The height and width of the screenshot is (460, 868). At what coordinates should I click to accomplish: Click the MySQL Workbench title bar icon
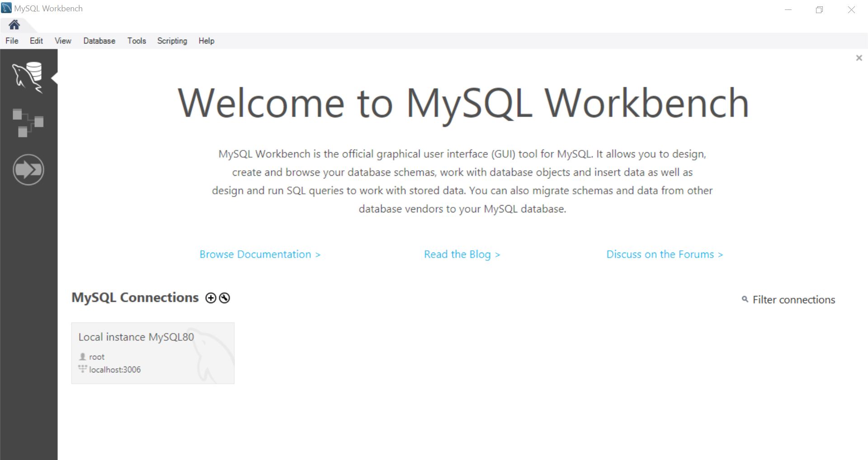coord(6,8)
